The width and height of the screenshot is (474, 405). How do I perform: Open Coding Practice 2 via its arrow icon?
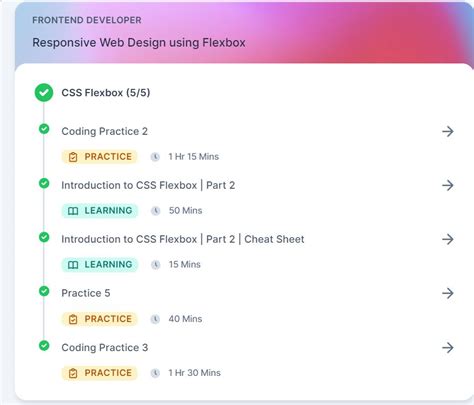click(x=448, y=131)
